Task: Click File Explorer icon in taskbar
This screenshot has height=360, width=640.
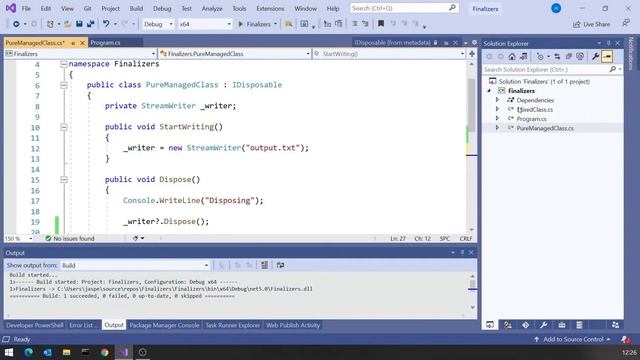Action: 67,352
